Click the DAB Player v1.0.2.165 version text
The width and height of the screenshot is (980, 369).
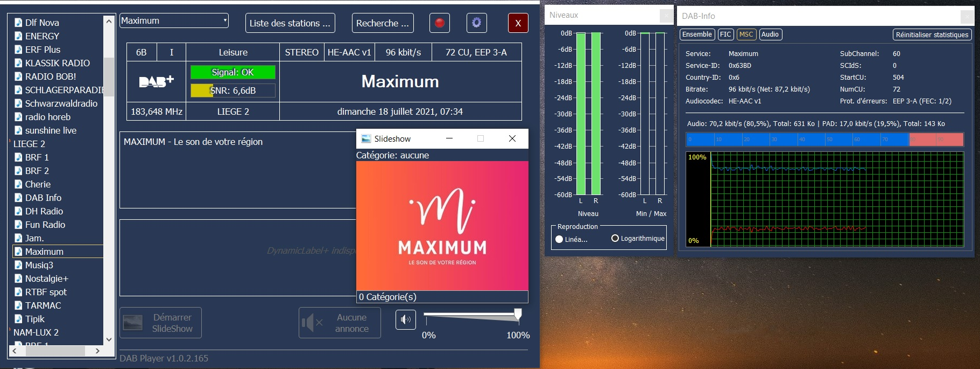[164, 358]
